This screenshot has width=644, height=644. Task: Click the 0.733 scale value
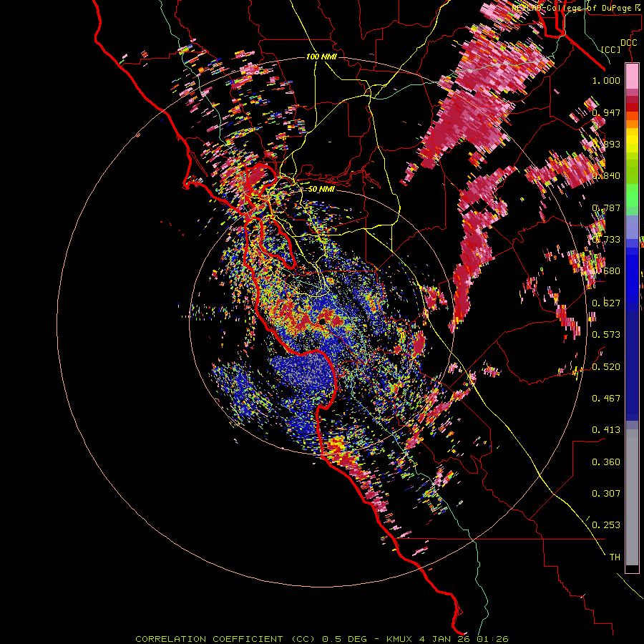606,239
